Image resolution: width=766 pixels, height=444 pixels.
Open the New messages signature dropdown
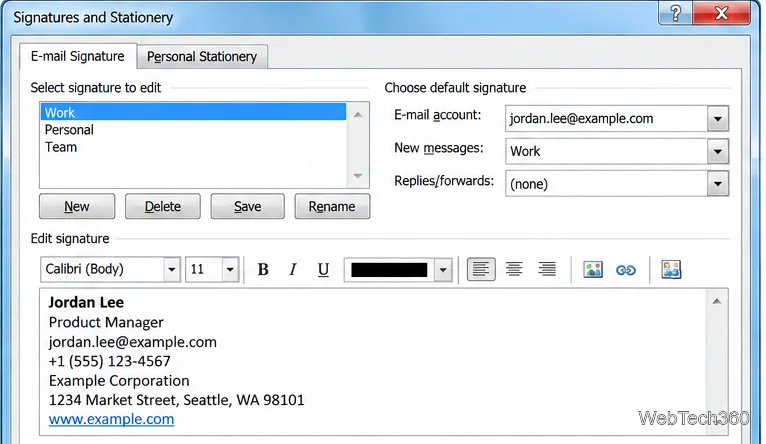[x=717, y=151]
